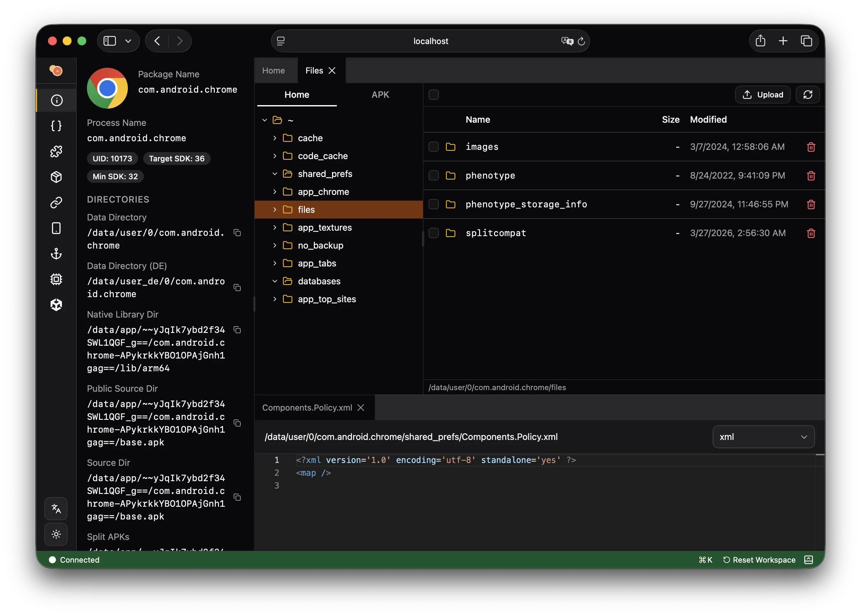
Task: Click the Upload button
Action: (762, 95)
